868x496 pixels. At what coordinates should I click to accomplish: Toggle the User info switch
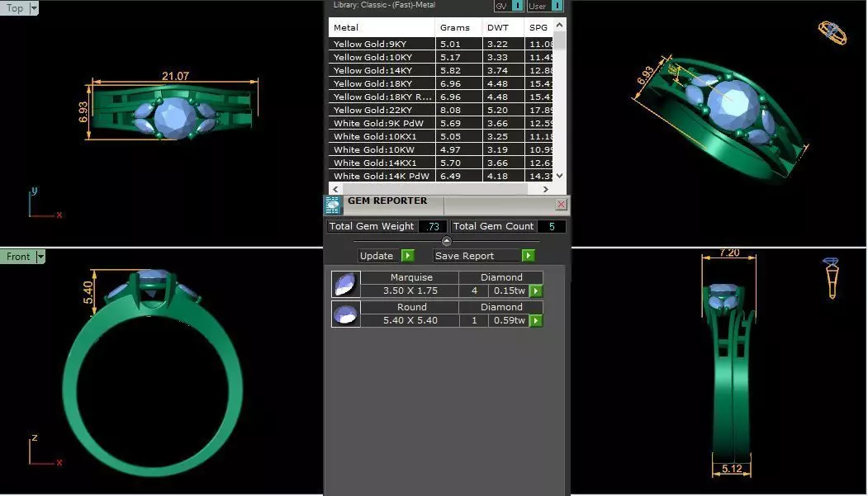[557, 6]
